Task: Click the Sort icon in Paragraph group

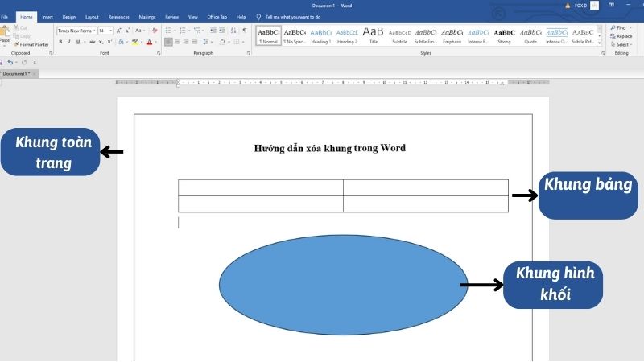Action: point(233,31)
